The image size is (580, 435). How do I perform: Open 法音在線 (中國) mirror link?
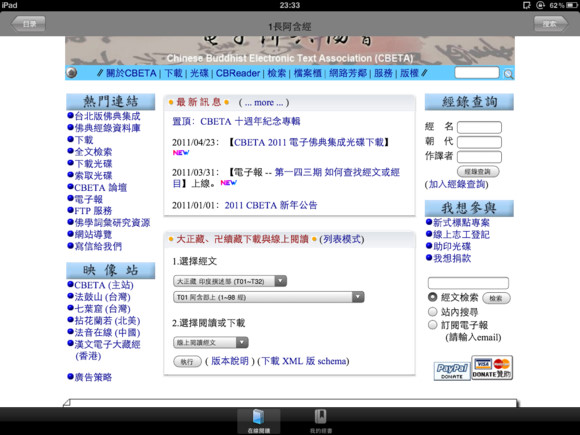tap(107, 333)
